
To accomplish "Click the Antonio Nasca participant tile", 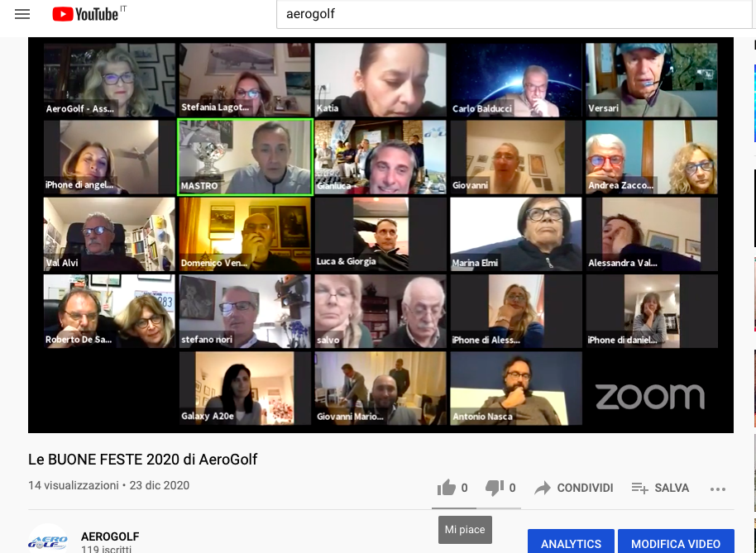I will pyautogui.click(x=516, y=389).
